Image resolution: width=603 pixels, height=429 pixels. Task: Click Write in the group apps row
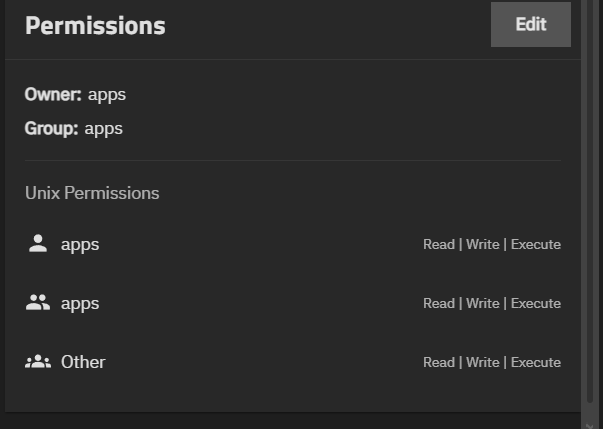point(483,303)
